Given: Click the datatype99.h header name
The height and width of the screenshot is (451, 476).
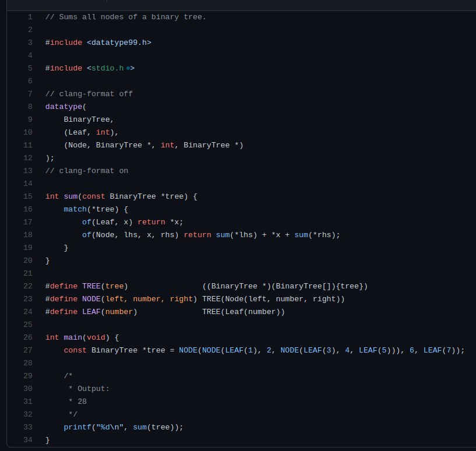Looking at the screenshot, I should (119, 43).
